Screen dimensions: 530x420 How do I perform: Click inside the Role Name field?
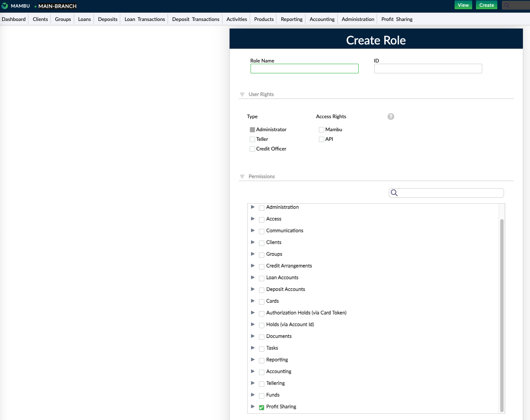[x=304, y=68]
